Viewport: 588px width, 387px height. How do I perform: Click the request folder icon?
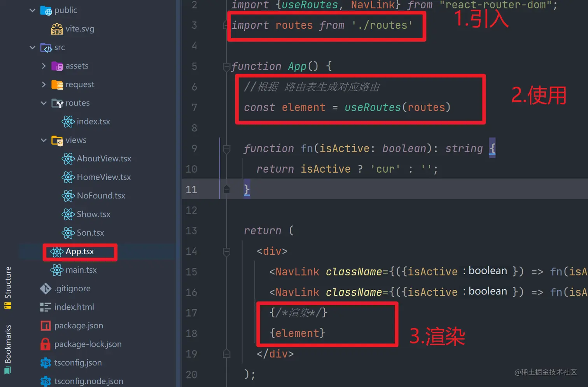point(57,85)
